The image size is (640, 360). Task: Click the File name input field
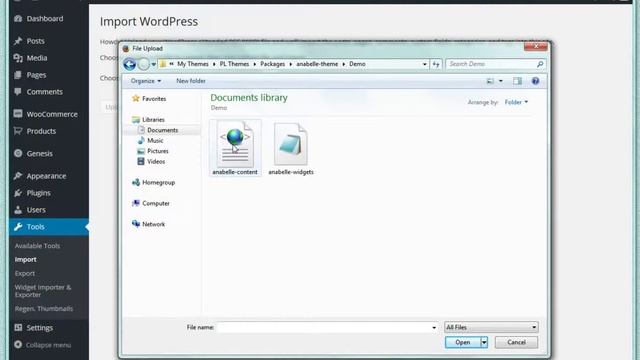323,327
